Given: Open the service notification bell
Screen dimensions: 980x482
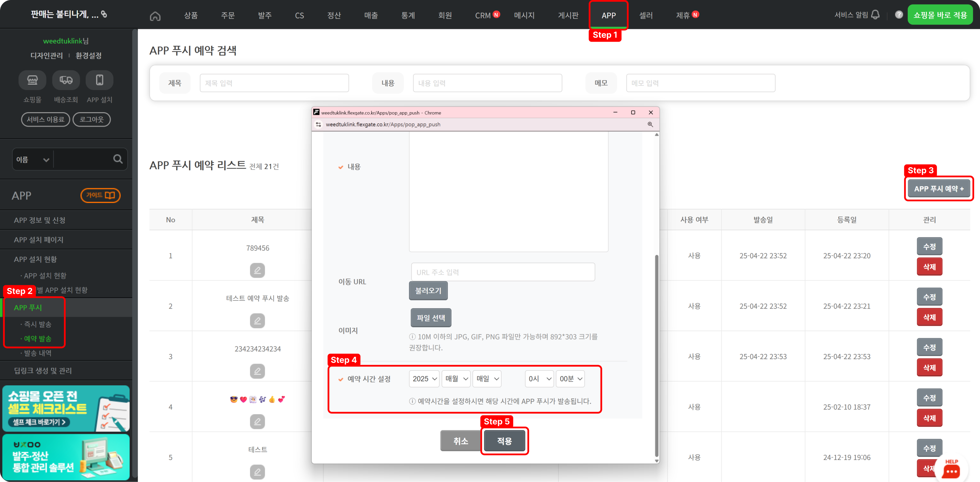Looking at the screenshot, I should (875, 15).
